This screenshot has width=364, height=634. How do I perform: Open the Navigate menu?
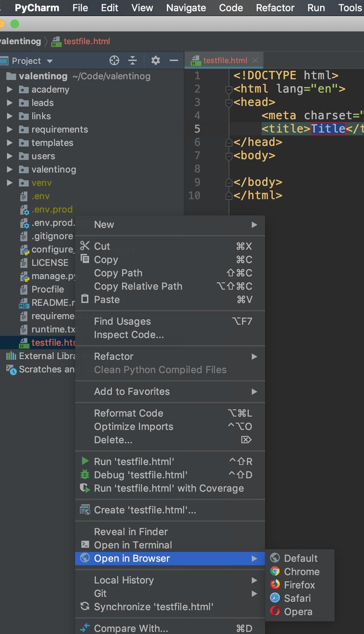[186, 7]
